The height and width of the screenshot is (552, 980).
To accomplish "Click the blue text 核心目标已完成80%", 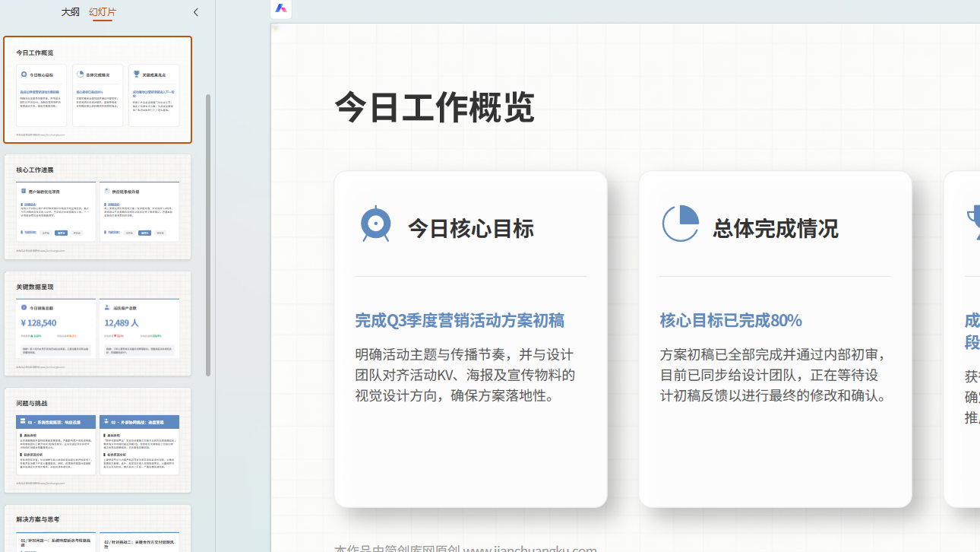I will 731,320.
